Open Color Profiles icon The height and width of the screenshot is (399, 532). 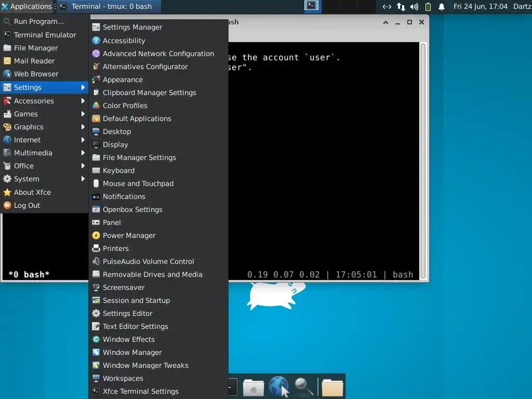[x=96, y=105]
